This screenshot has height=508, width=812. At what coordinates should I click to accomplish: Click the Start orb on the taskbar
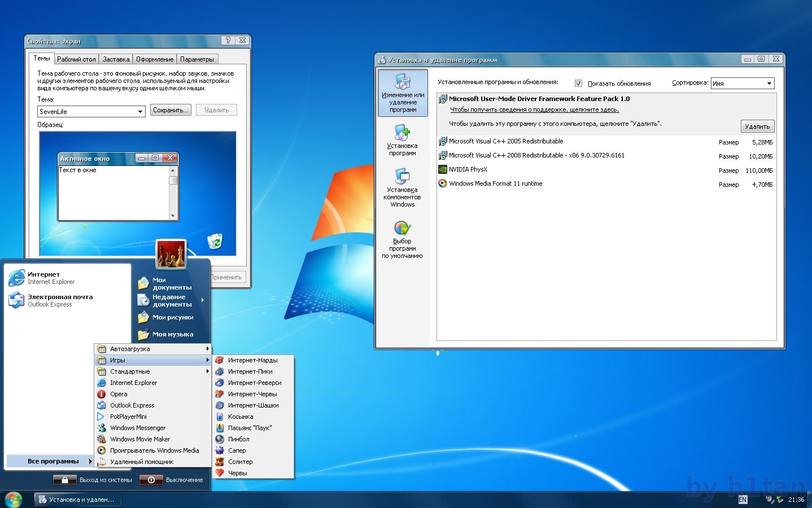(x=13, y=500)
